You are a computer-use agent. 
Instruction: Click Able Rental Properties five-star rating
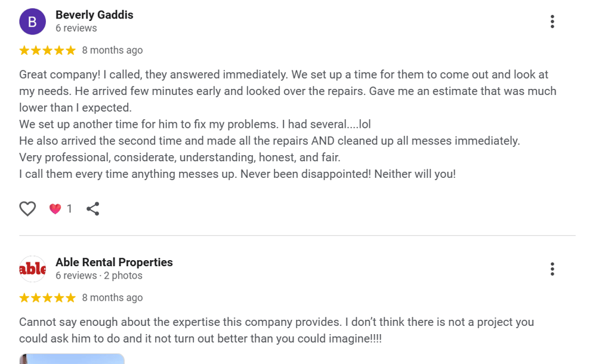pos(48,298)
